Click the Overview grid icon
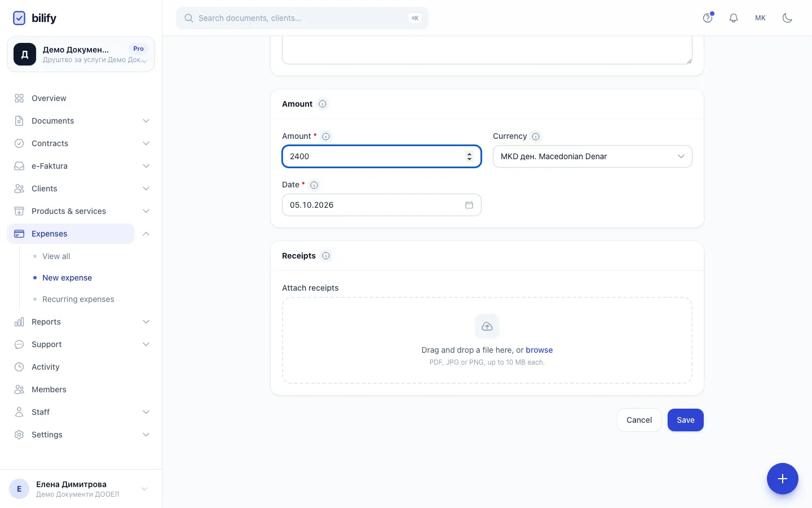 [x=19, y=98]
